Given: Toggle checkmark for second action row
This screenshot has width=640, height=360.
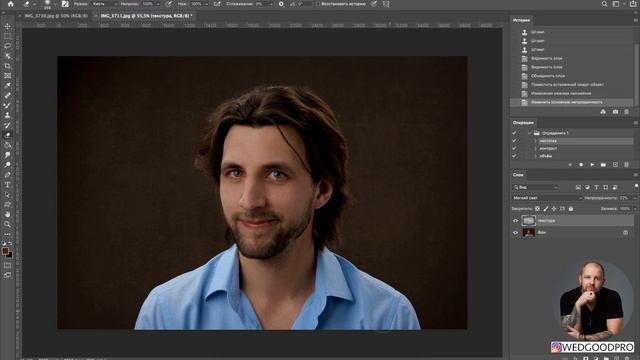Looking at the screenshot, I should pos(514,149).
